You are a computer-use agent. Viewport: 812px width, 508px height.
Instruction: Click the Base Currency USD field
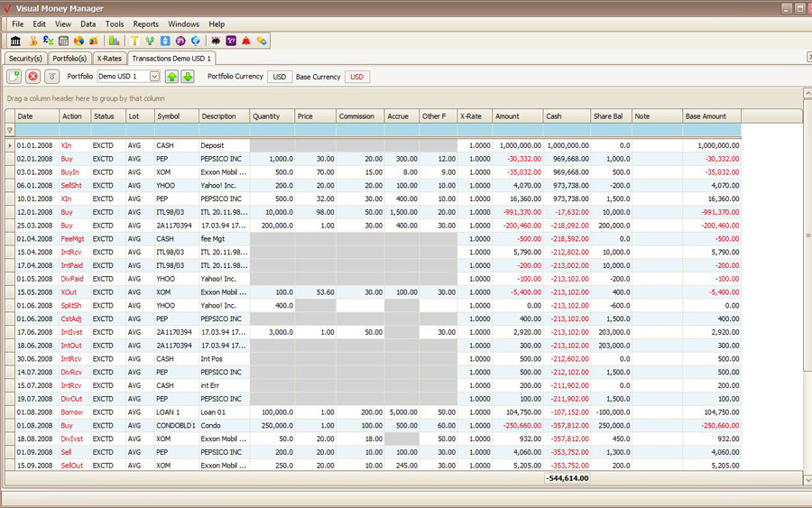pos(356,77)
